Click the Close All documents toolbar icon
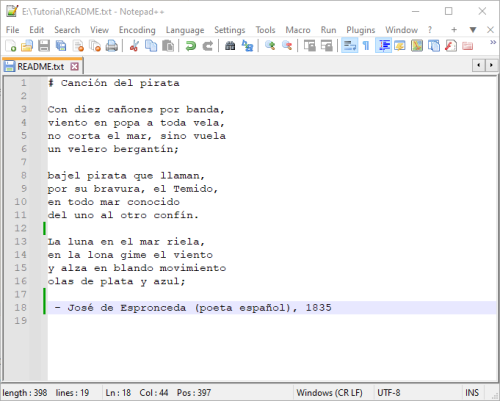The width and height of the screenshot is (500, 401). tap(95, 46)
